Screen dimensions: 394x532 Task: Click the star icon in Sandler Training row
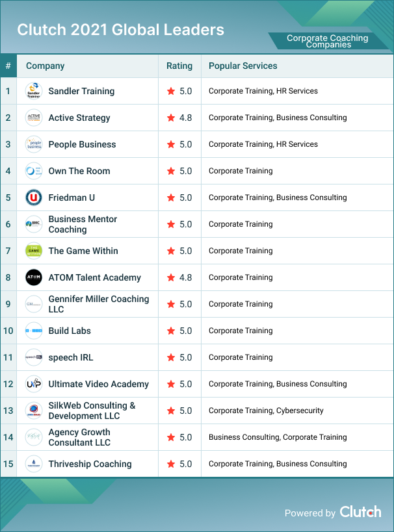[x=171, y=91]
